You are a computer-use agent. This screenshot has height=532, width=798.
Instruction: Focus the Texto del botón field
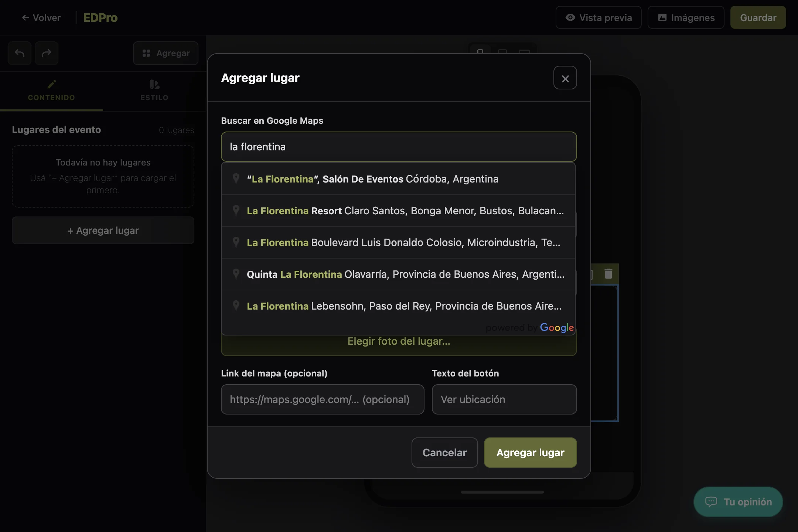504,399
